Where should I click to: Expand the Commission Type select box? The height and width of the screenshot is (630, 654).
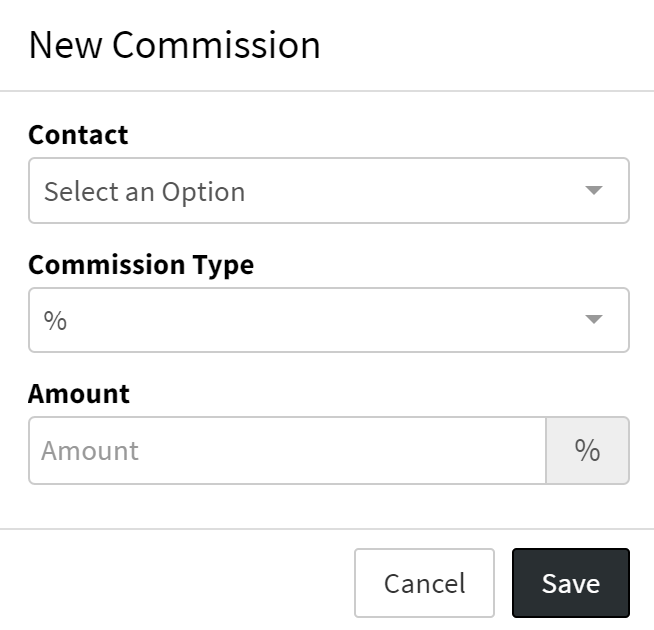pos(328,320)
